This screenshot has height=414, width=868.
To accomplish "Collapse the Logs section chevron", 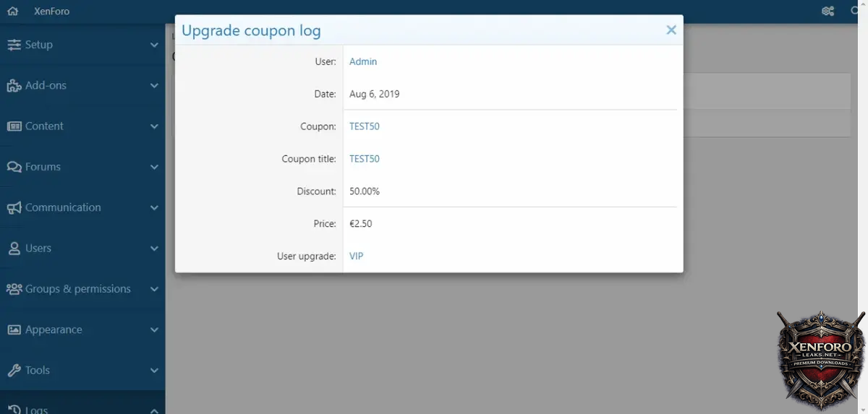I will 154,410.
